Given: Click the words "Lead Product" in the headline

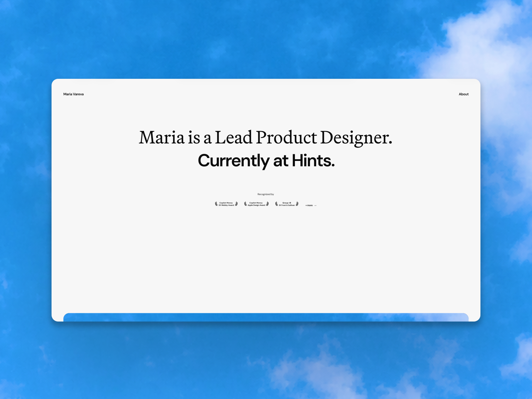Looking at the screenshot, I should [266, 137].
